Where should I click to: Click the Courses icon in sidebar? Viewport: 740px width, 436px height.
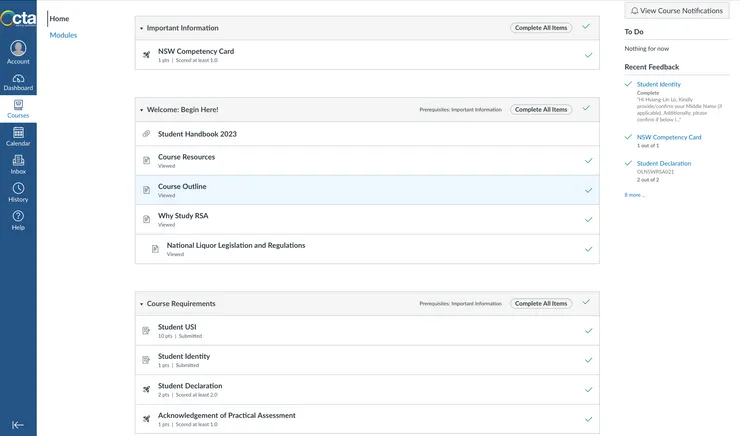click(x=18, y=106)
